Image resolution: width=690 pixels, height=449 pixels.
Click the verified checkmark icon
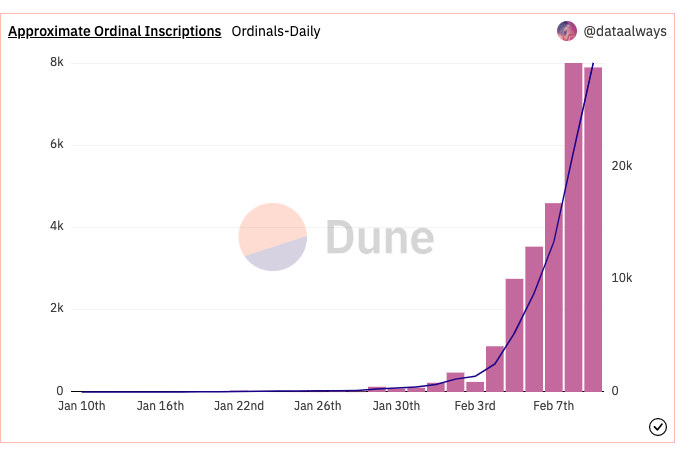pyautogui.click(x=658, y=427)
